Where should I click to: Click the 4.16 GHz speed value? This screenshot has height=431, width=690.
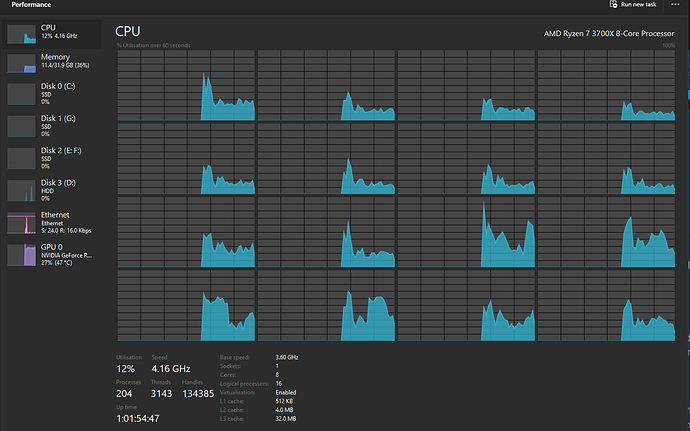click(171, 369)
